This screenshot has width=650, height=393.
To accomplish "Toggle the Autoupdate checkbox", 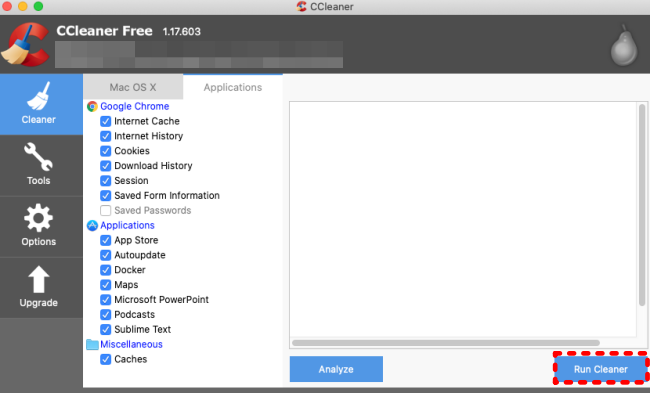I will (106, 255).
